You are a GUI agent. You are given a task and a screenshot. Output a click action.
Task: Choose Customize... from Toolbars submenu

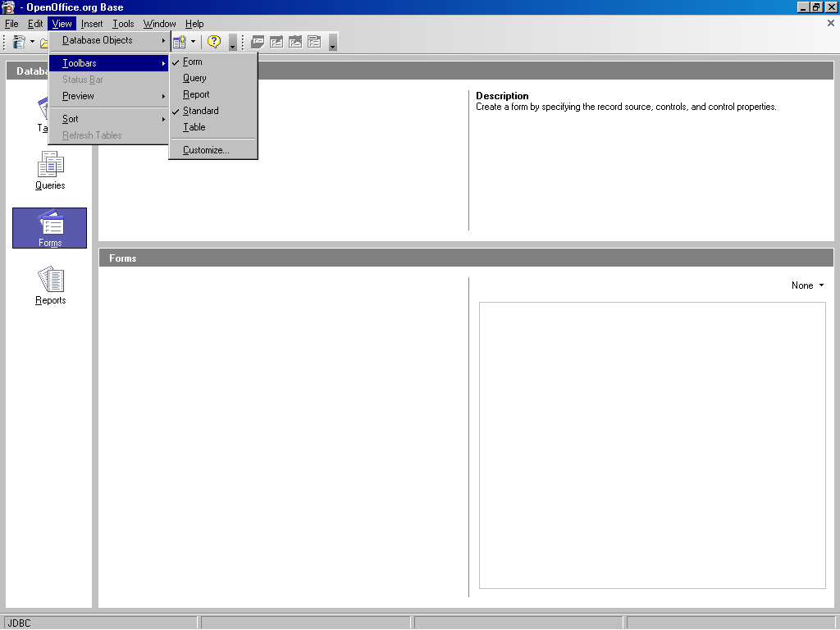click(x=206, y=150)
